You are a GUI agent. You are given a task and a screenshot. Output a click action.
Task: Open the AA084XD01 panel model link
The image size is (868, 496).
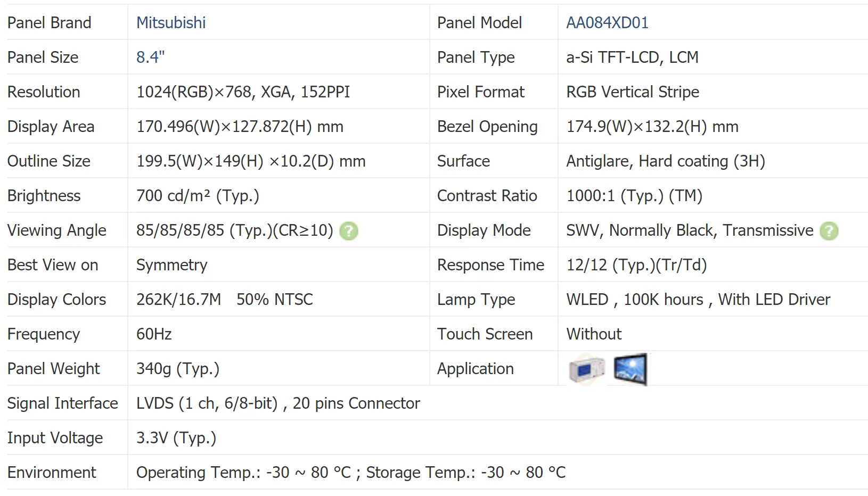tap(607, 23)
